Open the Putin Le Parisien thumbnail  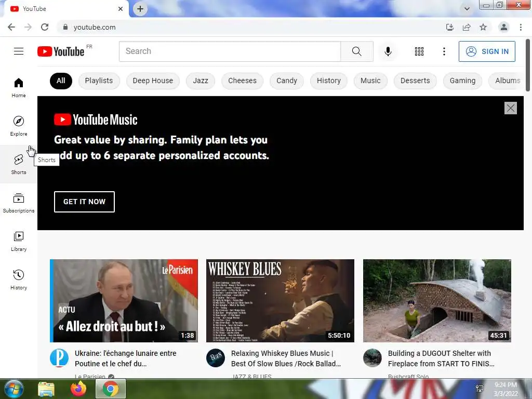point(124,301)
